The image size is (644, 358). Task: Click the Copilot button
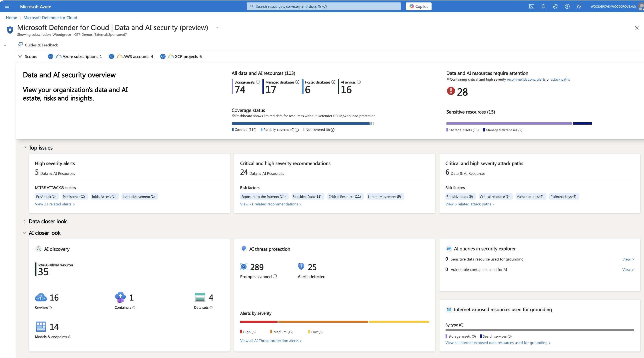(x=418, y=6)
